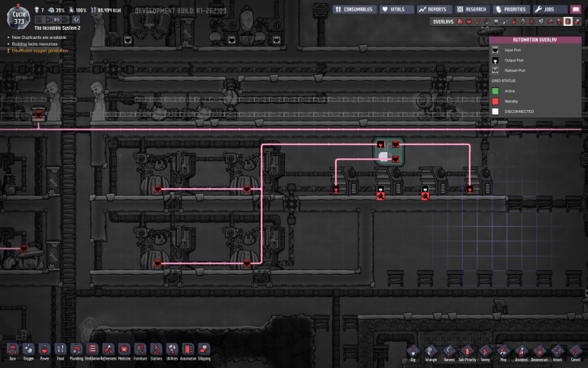Pause the game simulation
Viewport: 588px width, 368px height.
39,20
